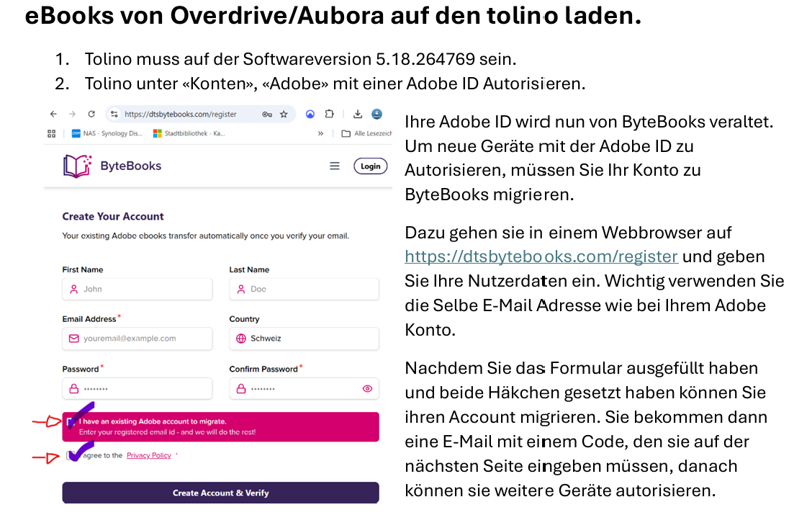Bookmark the page with the star icon
This screenshot has width=812, height=515.
click(x=284, y=114)
